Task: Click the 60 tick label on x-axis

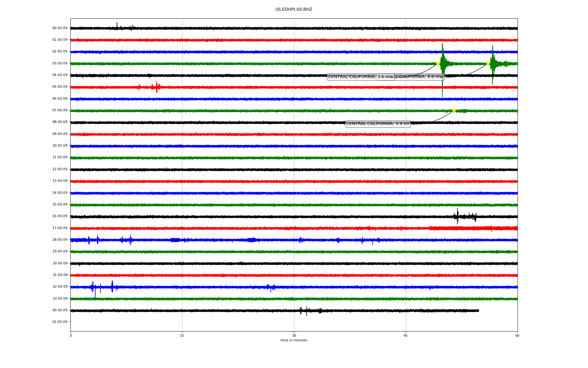Action: (x=517, y=335)
